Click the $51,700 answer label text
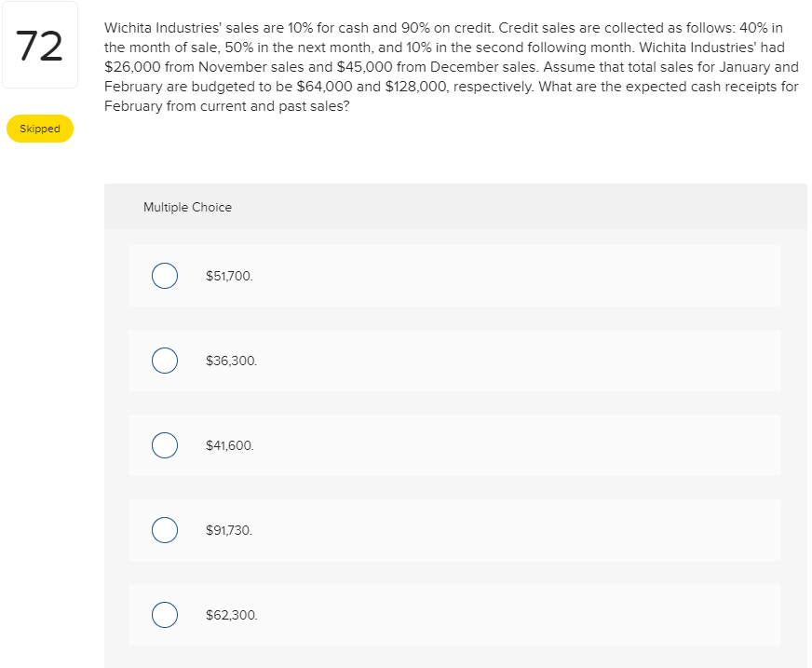The height and width of the screenshot is (668, 812). coord(228,276)
